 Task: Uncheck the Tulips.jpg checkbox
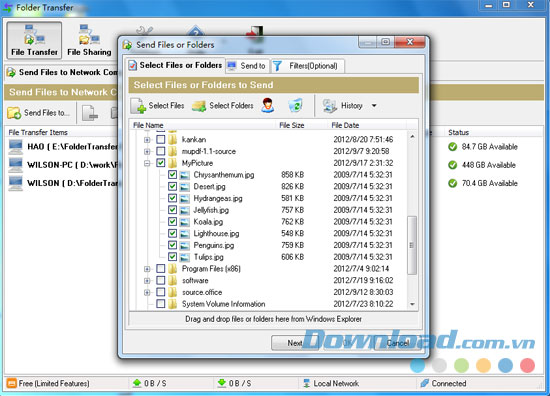click(x=172, y=257)
